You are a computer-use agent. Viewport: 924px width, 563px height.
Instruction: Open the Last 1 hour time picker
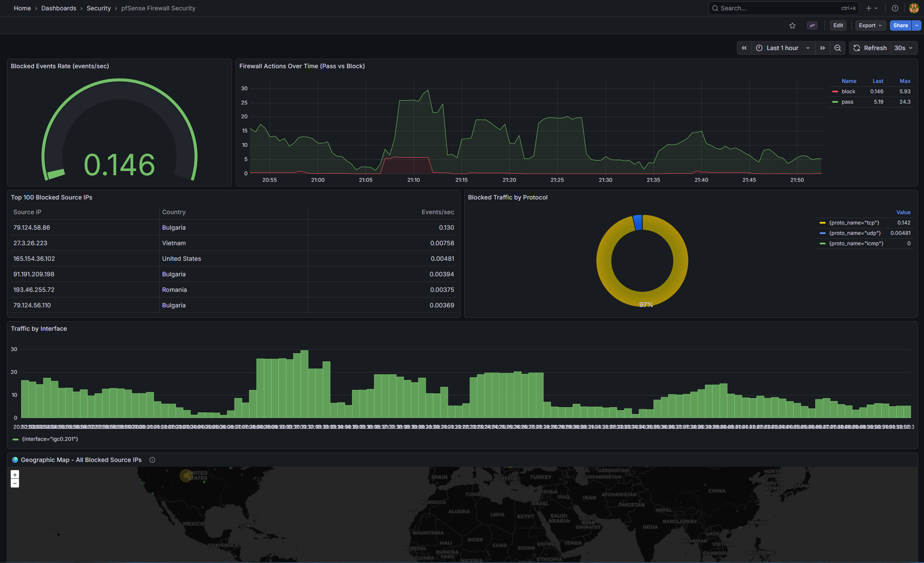783,48
